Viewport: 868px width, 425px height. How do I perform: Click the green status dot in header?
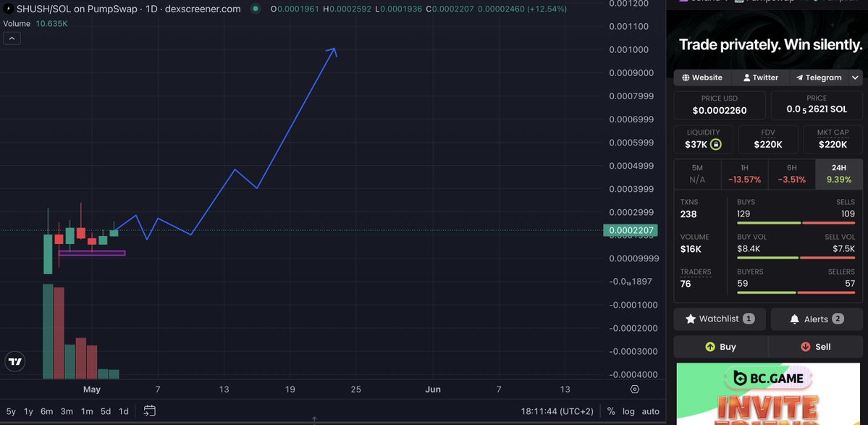coord(255,9)
